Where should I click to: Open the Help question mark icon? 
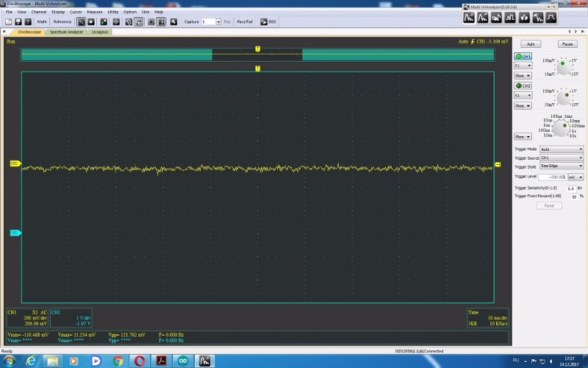[28, 22]
